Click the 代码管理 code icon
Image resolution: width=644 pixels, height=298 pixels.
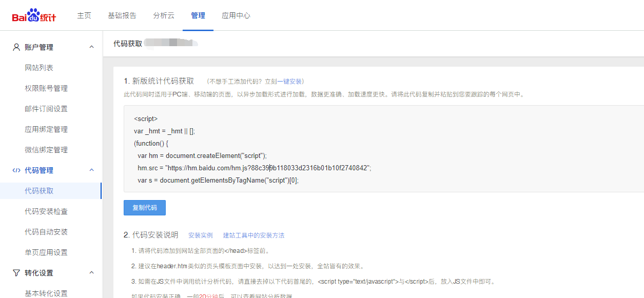coord(16,170)
